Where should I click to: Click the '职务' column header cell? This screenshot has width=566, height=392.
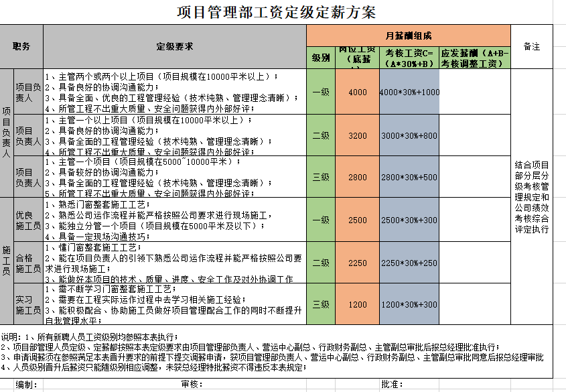(21, 46)
